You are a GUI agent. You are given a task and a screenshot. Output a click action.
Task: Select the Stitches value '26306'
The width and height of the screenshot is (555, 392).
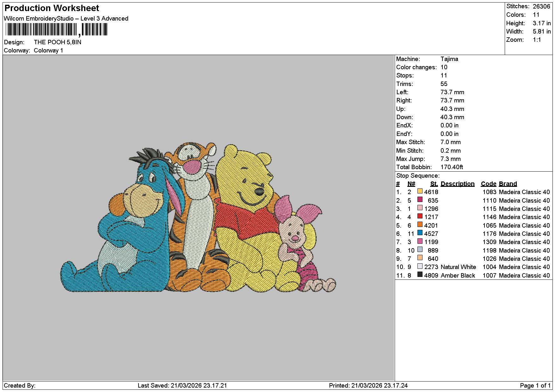(541, 6)
